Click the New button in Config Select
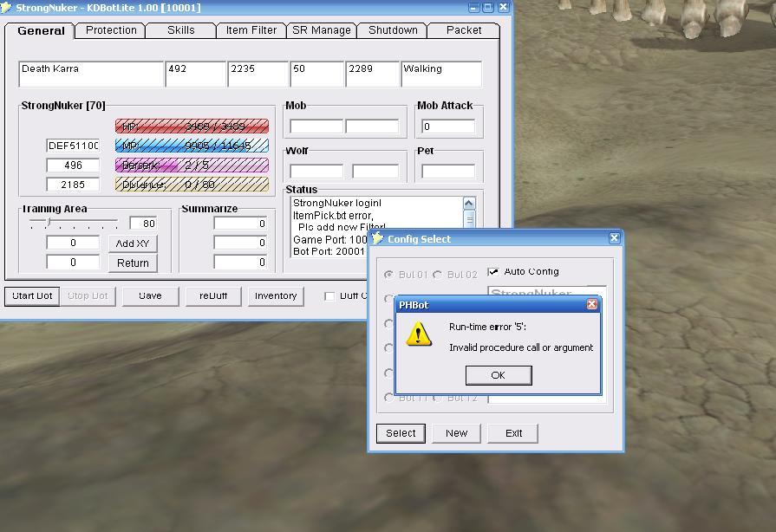 pyautogui.click(x=456, y=433)
